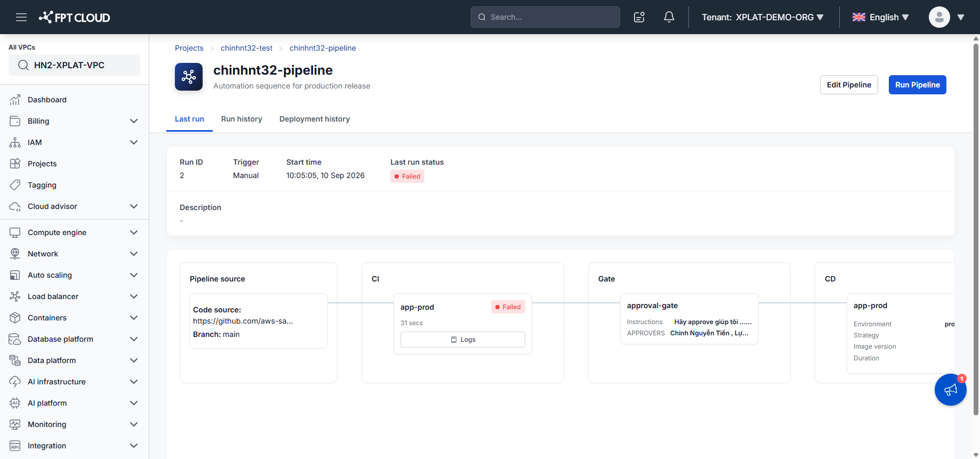This screenshot has width=980, height=459.
Task: Click the Auto scaling icon
Action: [x=15, y=275]
